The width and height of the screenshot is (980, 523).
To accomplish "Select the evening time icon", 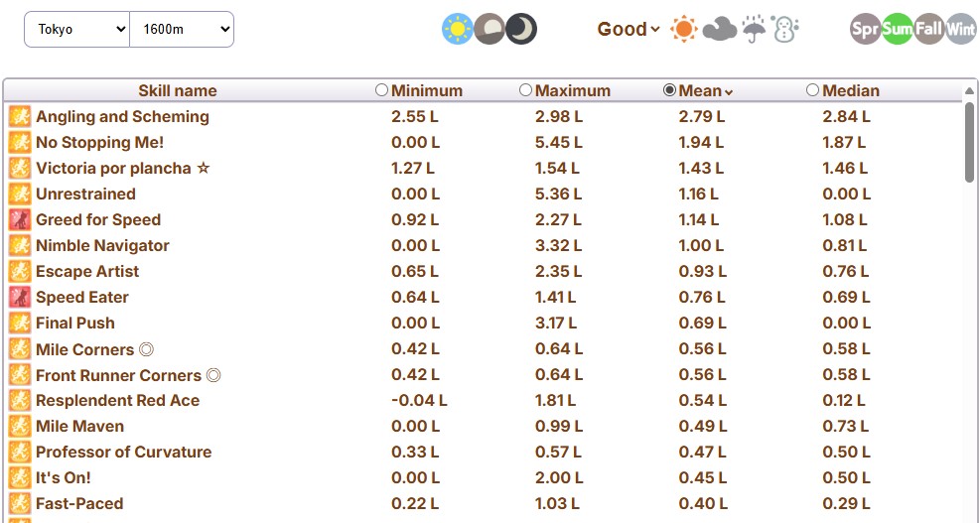I will 490,30.
